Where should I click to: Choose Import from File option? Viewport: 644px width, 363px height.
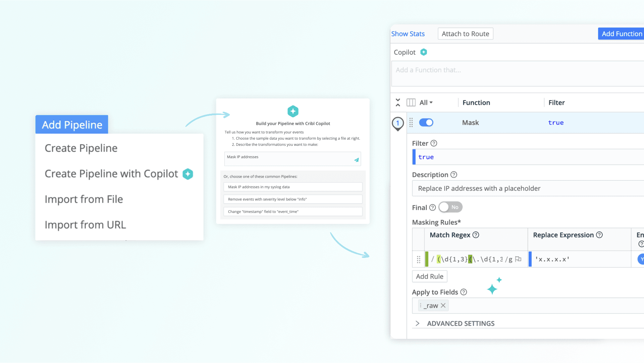pos(84,199)
